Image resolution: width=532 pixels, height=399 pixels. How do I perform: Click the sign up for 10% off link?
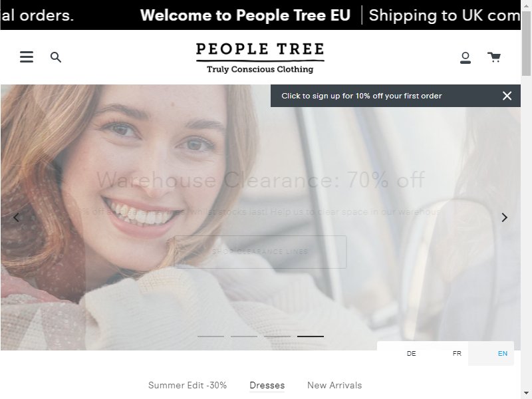[x=361, y=96]
